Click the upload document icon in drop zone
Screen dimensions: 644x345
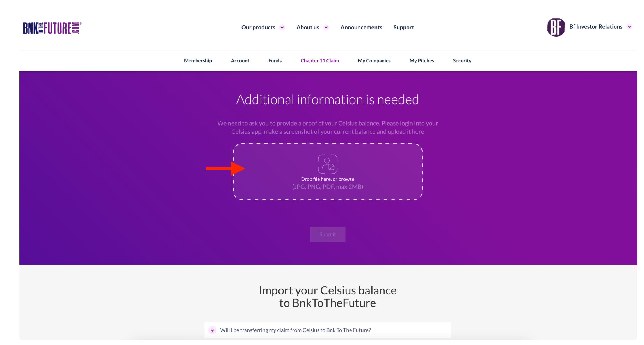point(327,164)
